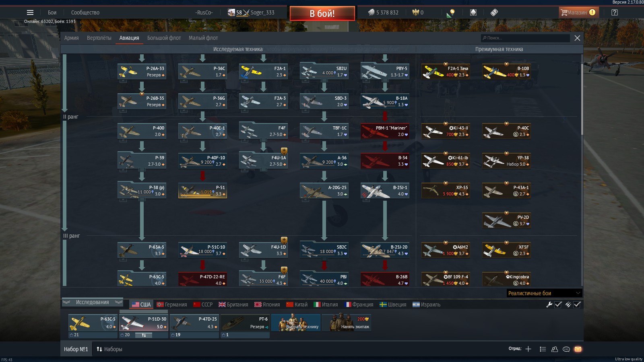Click the В бой! battle button
Viewport: 644px width, 362px height.
[x=322, y=13]
